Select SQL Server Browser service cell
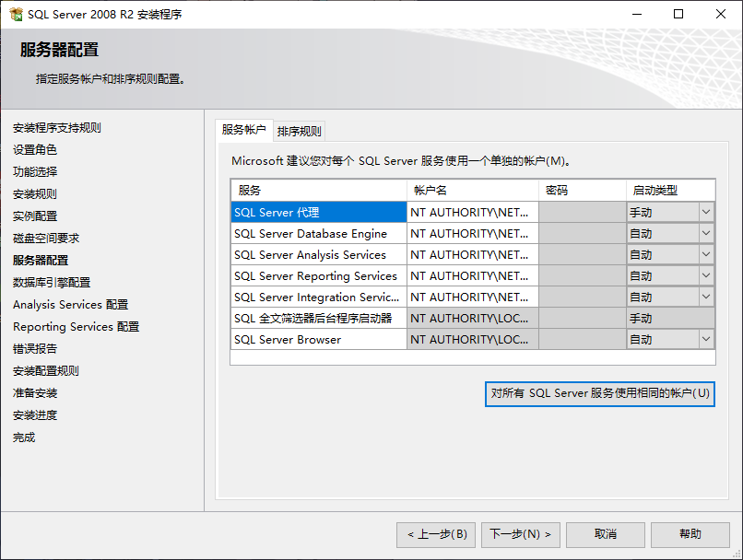Screen dimensions: 743x560 pos(319,340)
